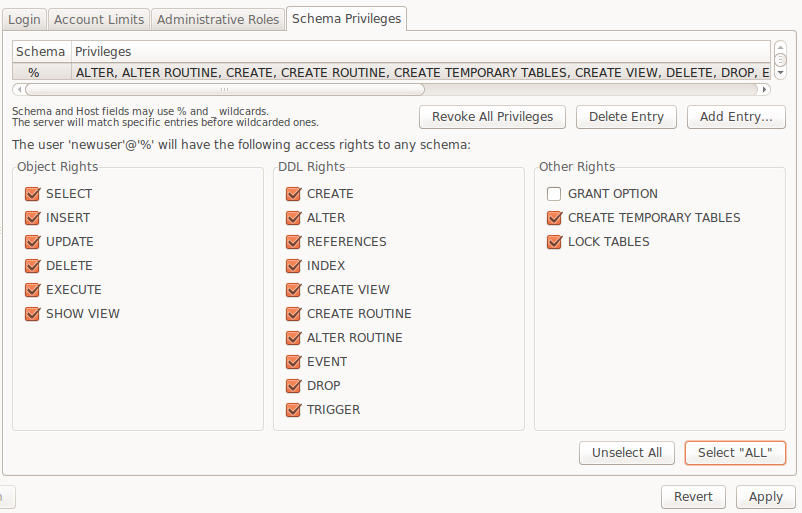Click the Unselect All button

click(x=627, y=453)
